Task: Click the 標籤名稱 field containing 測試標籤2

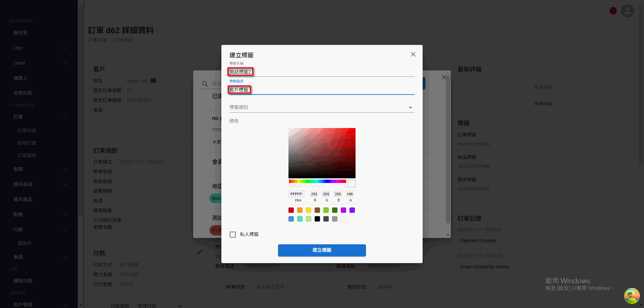Action: pyautogui.click(x=322, y=72)
